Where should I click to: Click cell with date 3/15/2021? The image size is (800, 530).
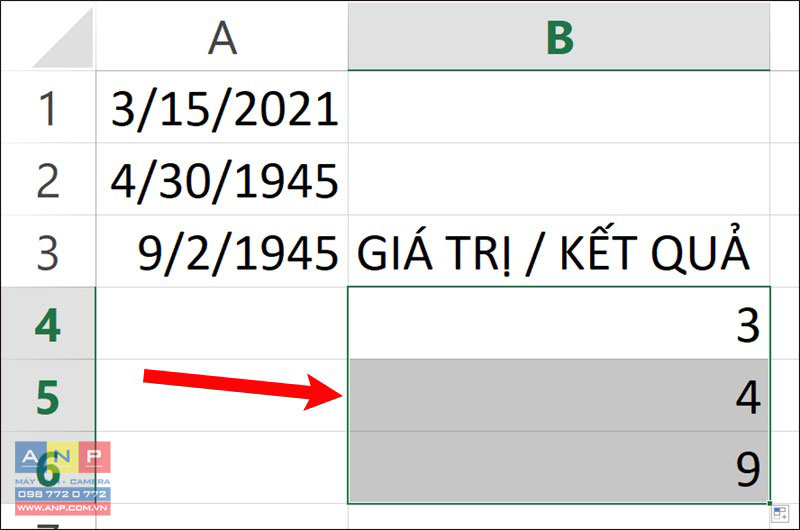[x=222, y=108]
